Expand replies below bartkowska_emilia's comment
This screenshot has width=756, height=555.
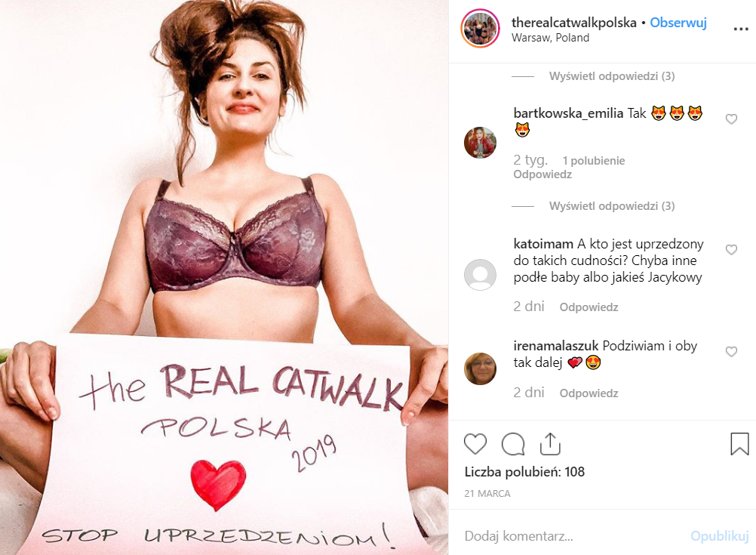click(612, 206)
